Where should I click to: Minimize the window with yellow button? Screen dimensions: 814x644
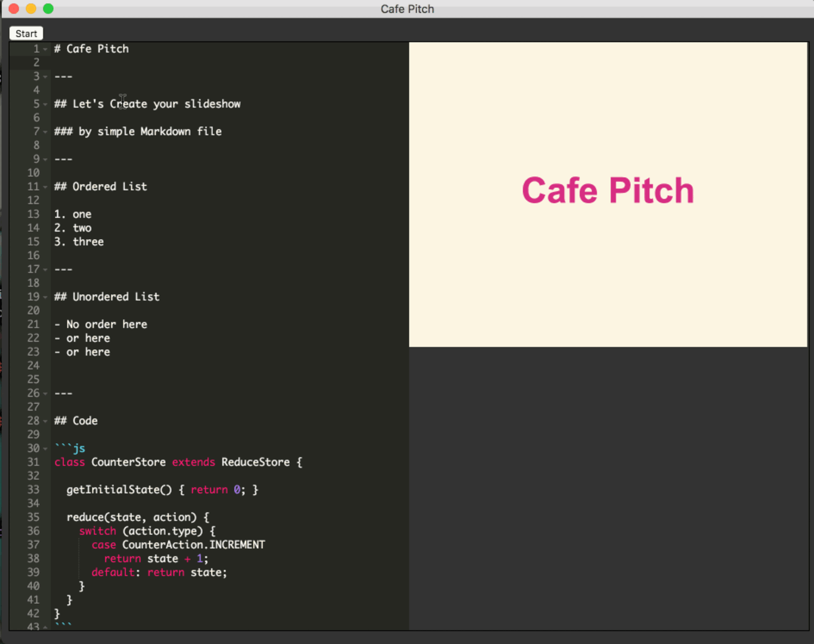(x=31, y=9)
